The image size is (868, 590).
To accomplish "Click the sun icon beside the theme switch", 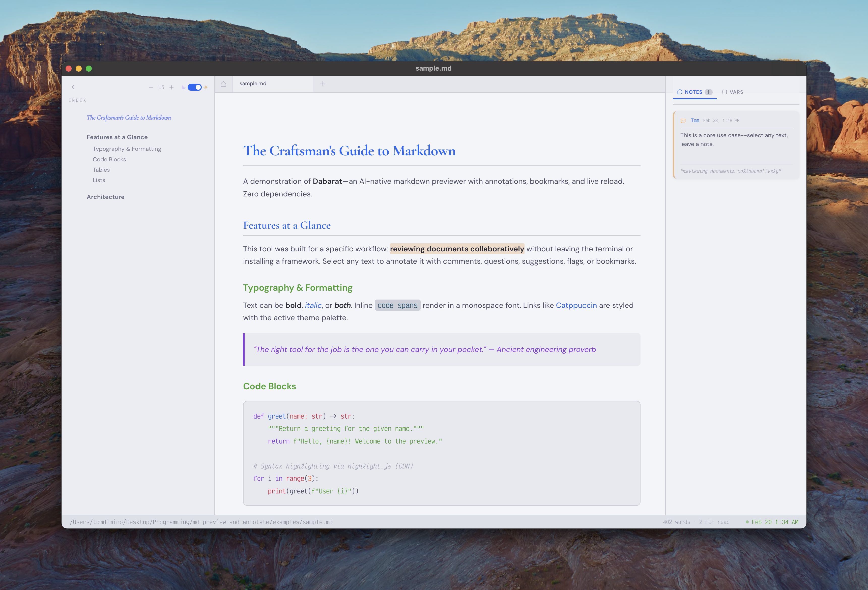I will pyautogui.click(x=206, y=87).
